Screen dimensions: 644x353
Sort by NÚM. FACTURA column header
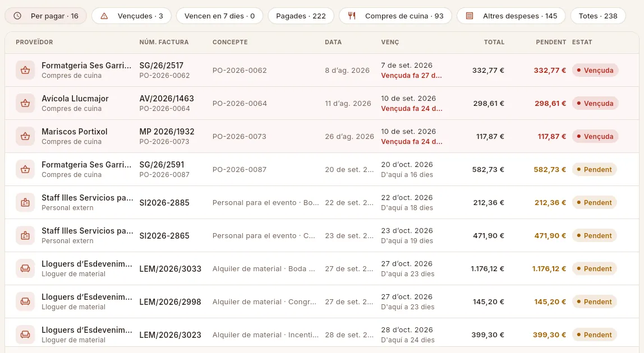[x=164, y=42]
